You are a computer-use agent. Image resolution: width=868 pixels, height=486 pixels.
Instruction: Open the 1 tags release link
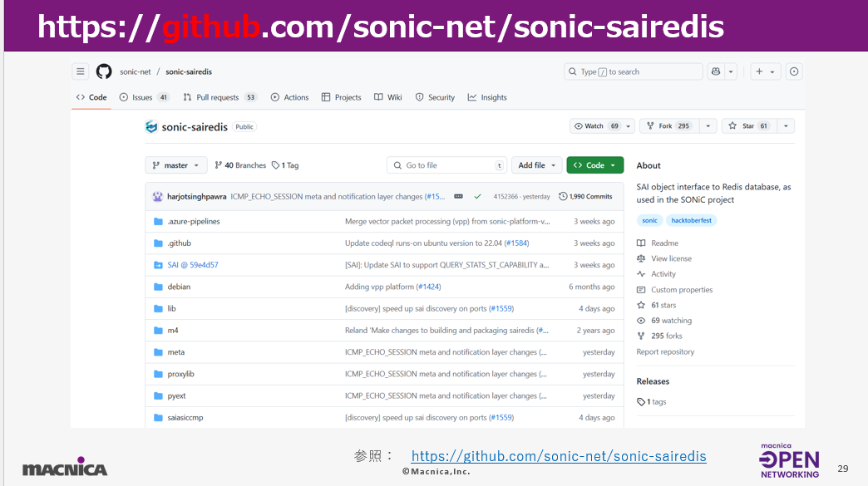click(x=652, y=402)
